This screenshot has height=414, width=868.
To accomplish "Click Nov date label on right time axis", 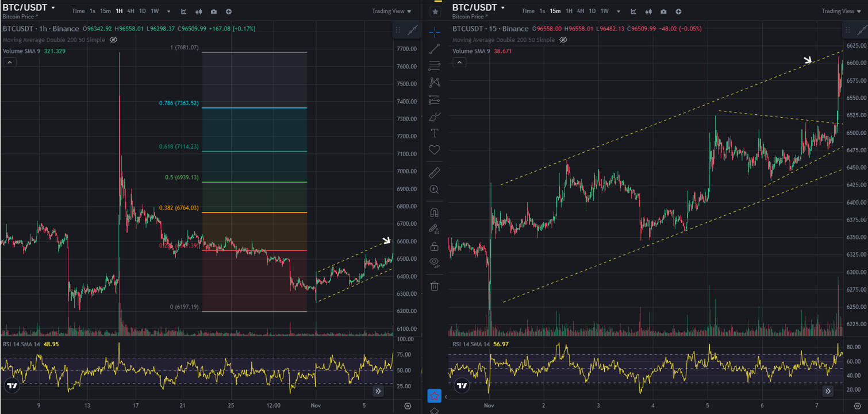I will [489, 405].
